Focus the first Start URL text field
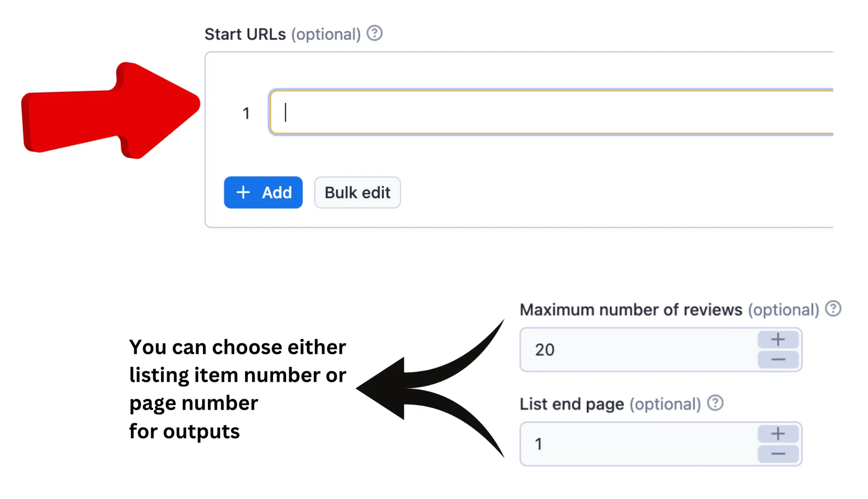 click(551, 112)
